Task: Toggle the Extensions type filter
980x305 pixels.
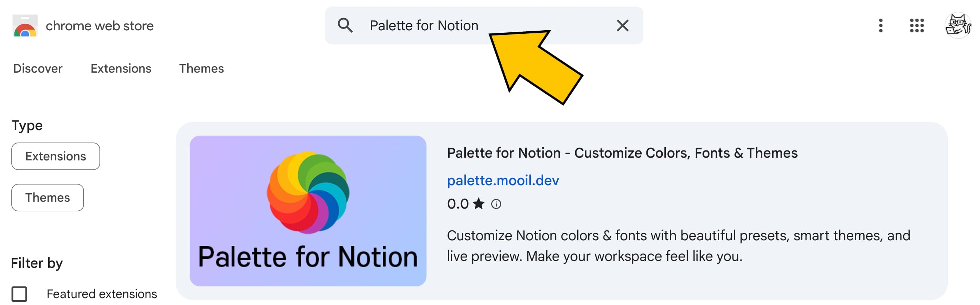Action: click(55, 156)
